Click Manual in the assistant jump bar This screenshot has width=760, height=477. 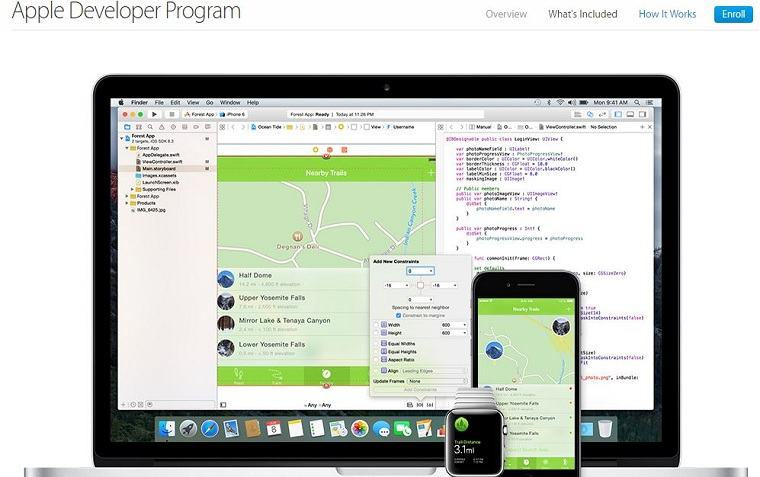pos(479,127)
